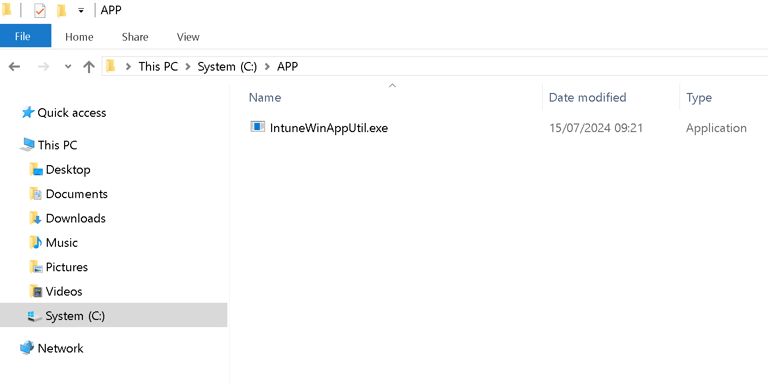Select This PC in navigation pane
This screenshot has height=384, width=768.
[57, 145]
